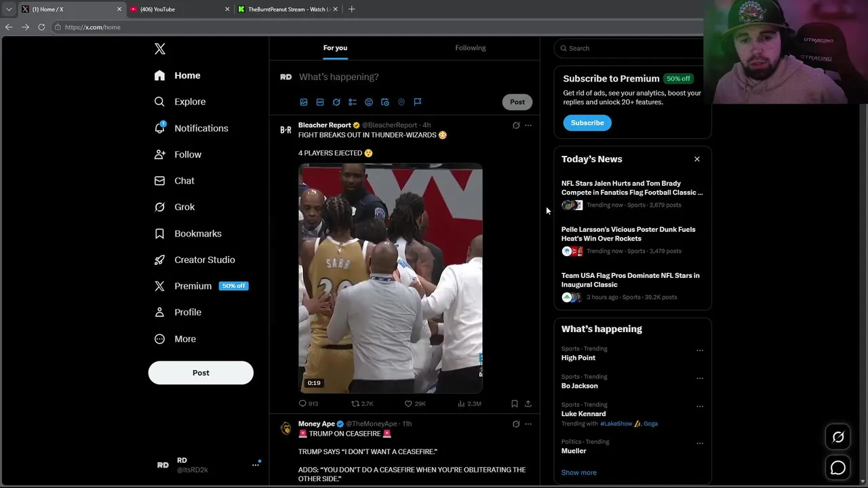Click Show more under What's happening
The height and width of the screenshot is (488, 868).
pos(579,472)
